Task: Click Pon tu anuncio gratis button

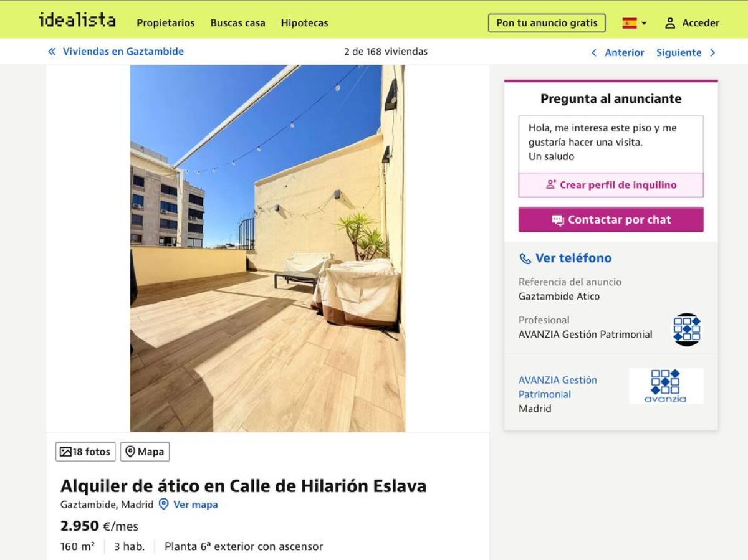Action: (x=547, y=23)
